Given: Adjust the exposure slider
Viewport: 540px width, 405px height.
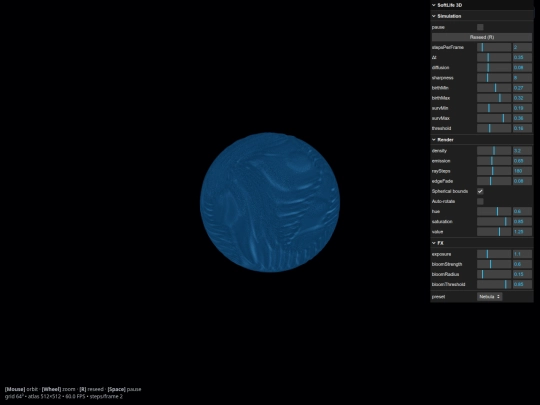Looking at the screenshot, I should [x=494, y=254].
